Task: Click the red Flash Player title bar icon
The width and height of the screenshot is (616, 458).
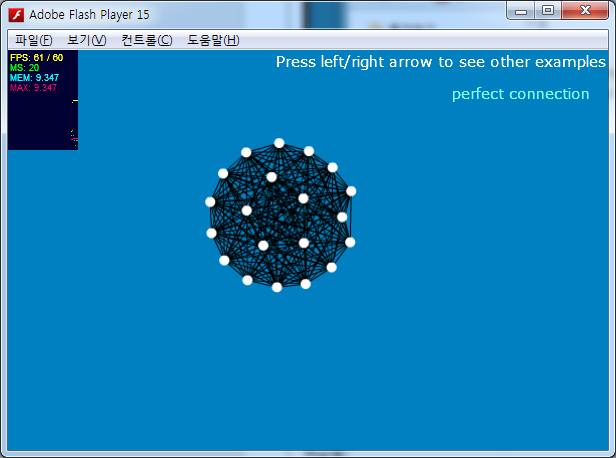Action: click(x=16, y=14)
